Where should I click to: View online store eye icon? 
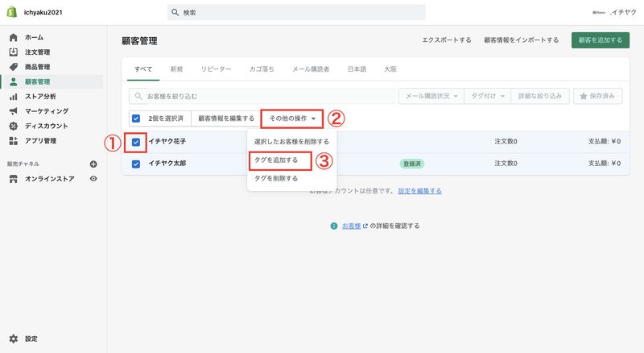tap(93, 179)
